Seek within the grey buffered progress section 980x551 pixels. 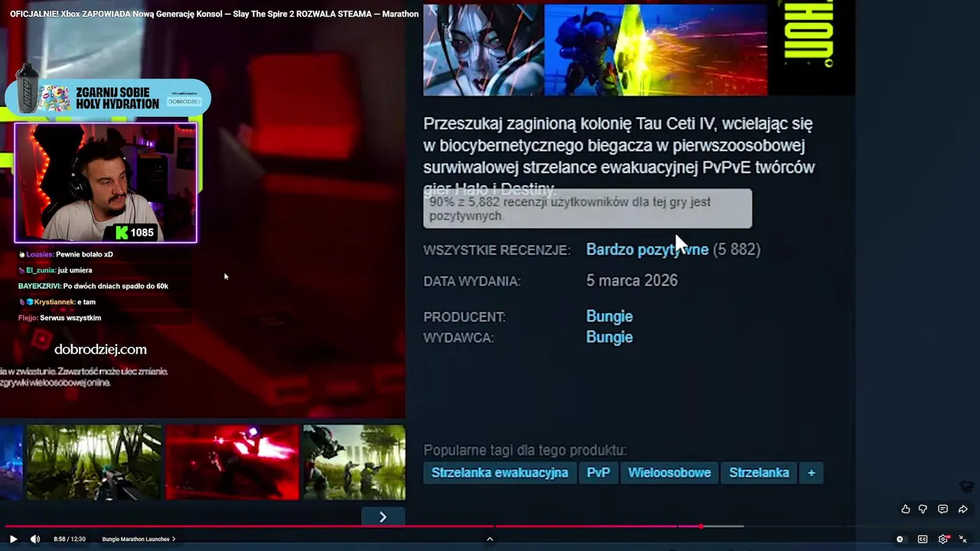click(x=724, y=526)
